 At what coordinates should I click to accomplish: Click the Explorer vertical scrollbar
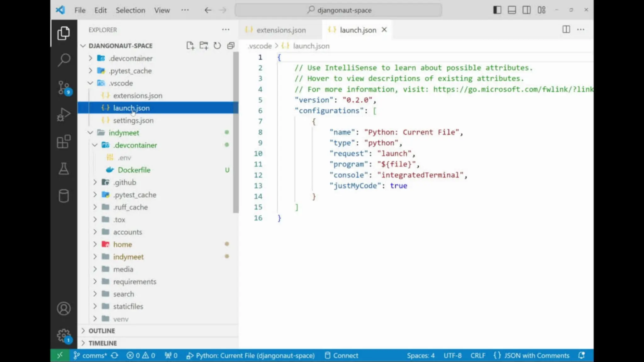pyautogui.click(x=236, y=132)
